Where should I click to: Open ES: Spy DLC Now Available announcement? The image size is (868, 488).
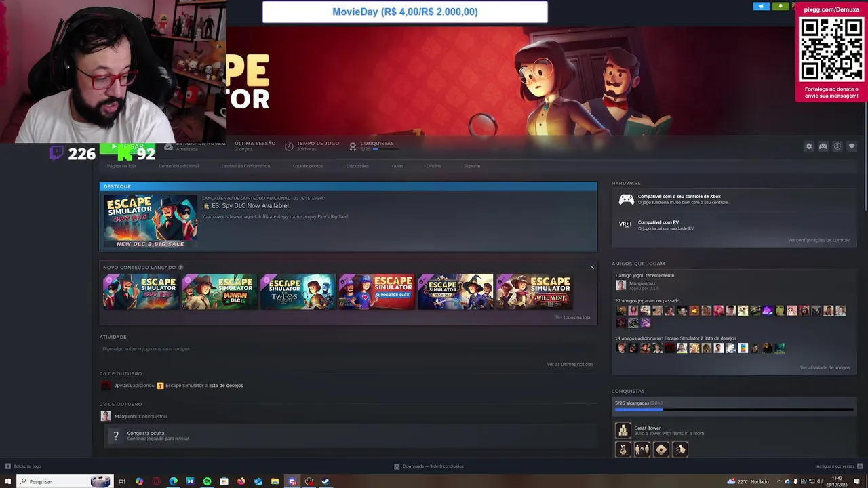pyautogui.click(x=250, y=205)
